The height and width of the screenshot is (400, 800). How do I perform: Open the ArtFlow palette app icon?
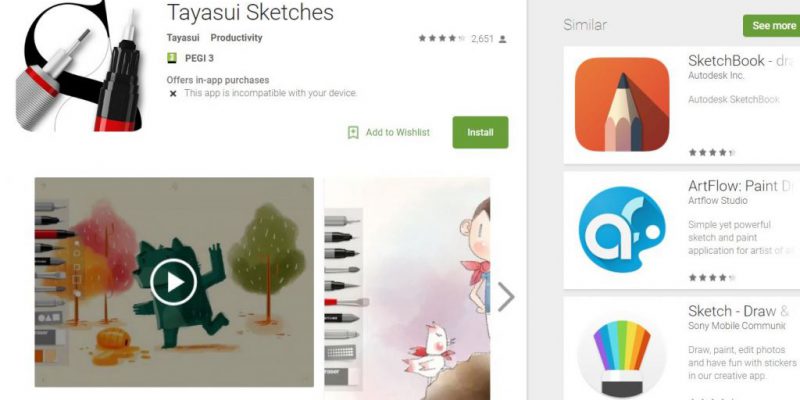[622, 230]
